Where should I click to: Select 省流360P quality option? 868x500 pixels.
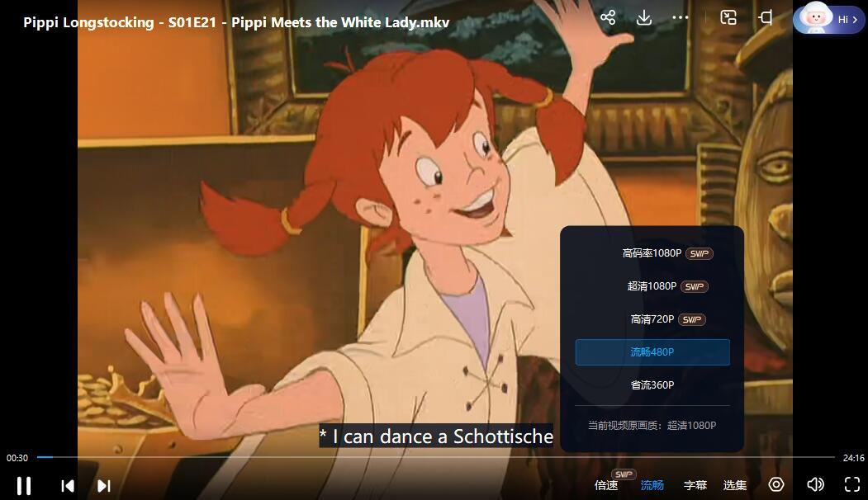[652, 385]
